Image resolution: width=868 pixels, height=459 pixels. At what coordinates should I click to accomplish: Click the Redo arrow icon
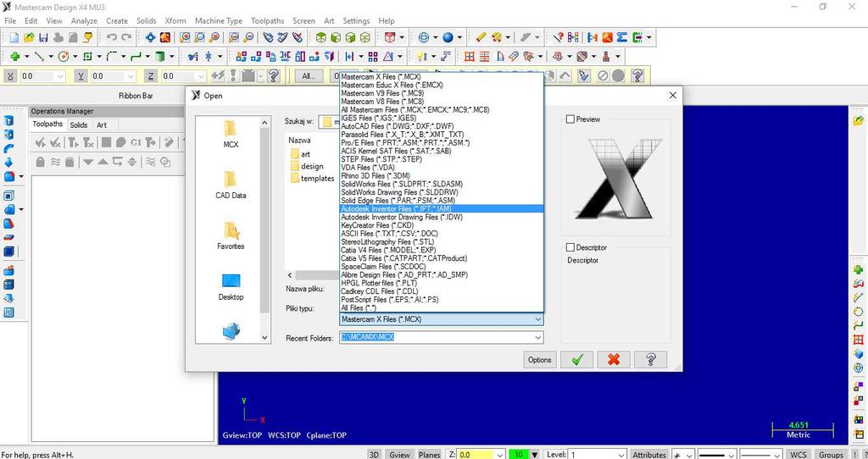(x=127, y=37)
